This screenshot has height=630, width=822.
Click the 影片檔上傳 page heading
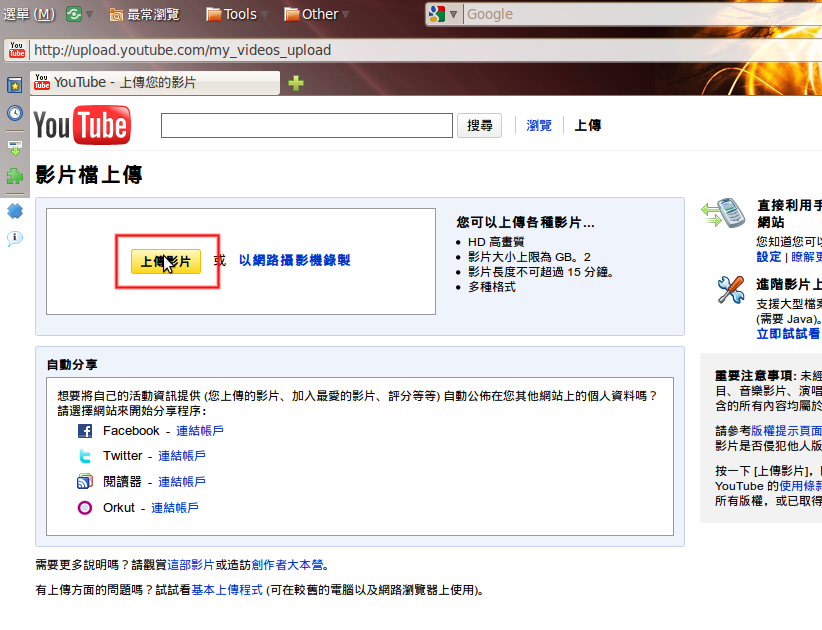coord(89,175)
